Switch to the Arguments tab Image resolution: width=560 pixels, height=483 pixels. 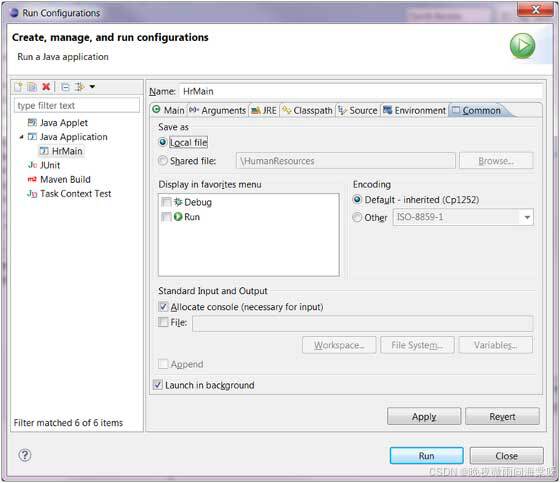tap(218, 110)
